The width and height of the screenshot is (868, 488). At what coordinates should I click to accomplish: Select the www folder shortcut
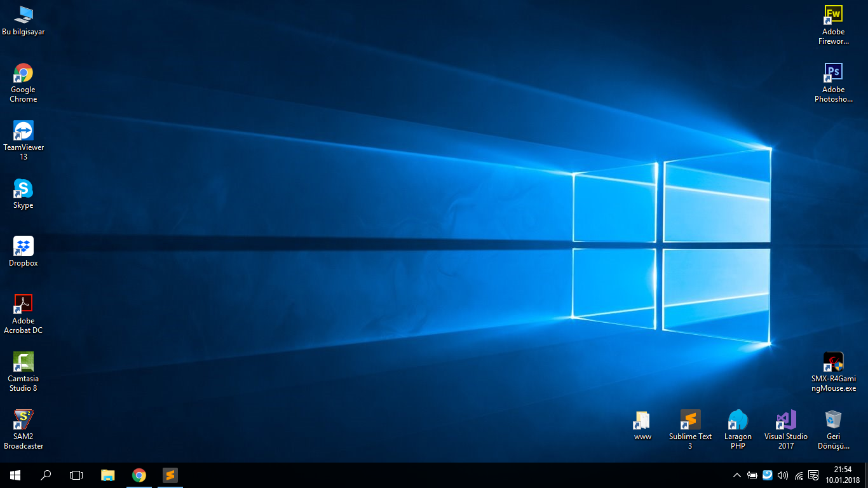642,425
